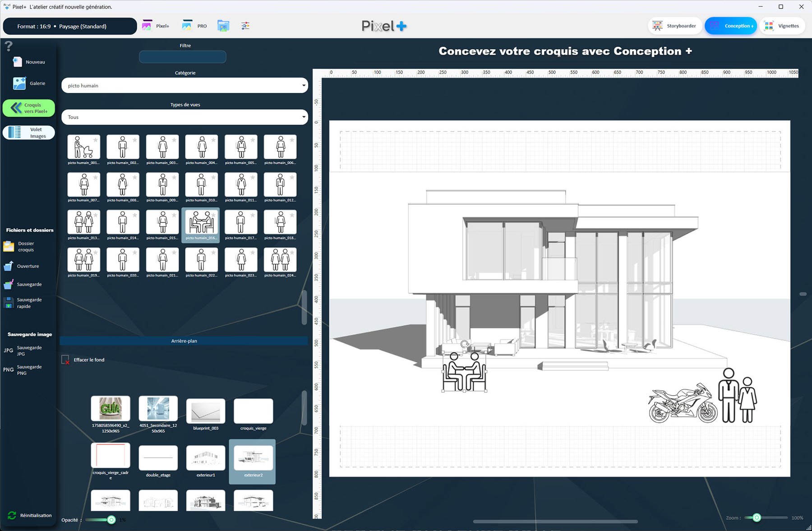The height and width of the screenshot is (531, 812).
Task: Toggle the Volet Images panel
Action: 29,133
